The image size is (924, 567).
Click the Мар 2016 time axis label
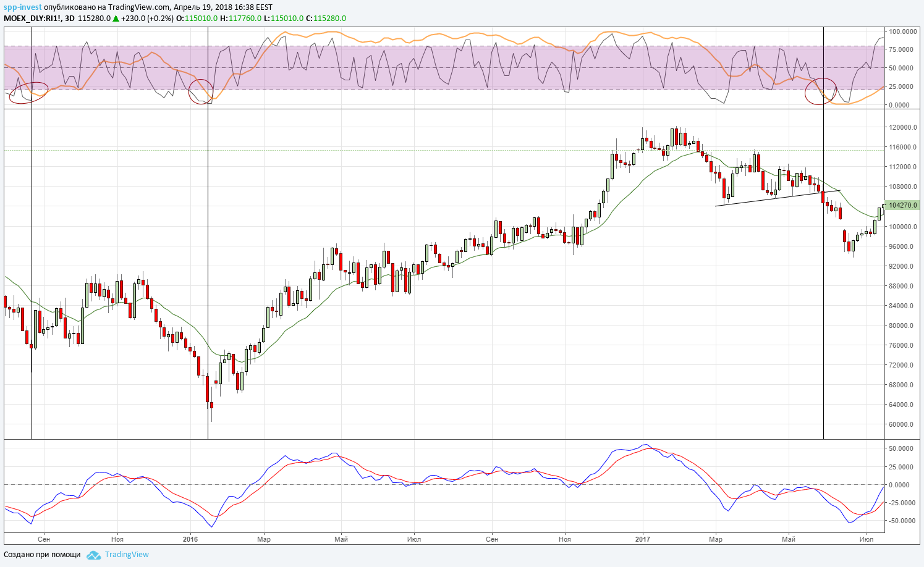[263, 539]
